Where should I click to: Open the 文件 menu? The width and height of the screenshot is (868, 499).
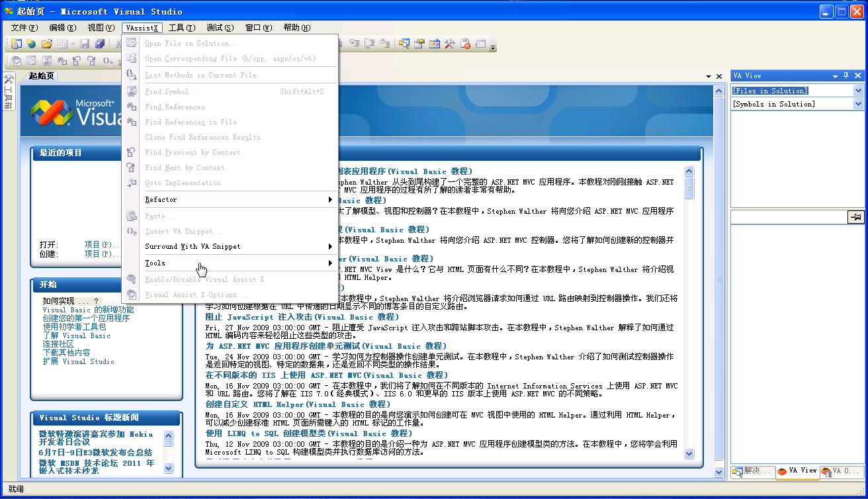pos(24,28)
